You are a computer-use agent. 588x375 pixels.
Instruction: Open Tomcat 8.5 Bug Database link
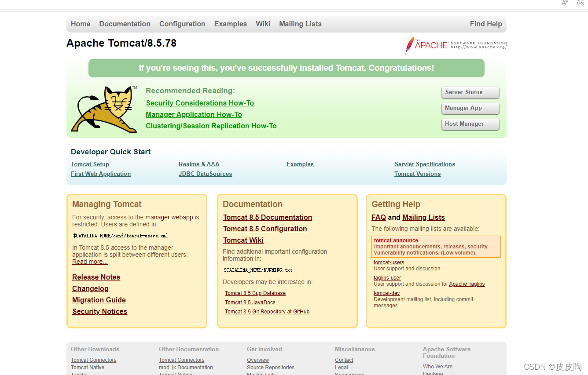[255, 293]
